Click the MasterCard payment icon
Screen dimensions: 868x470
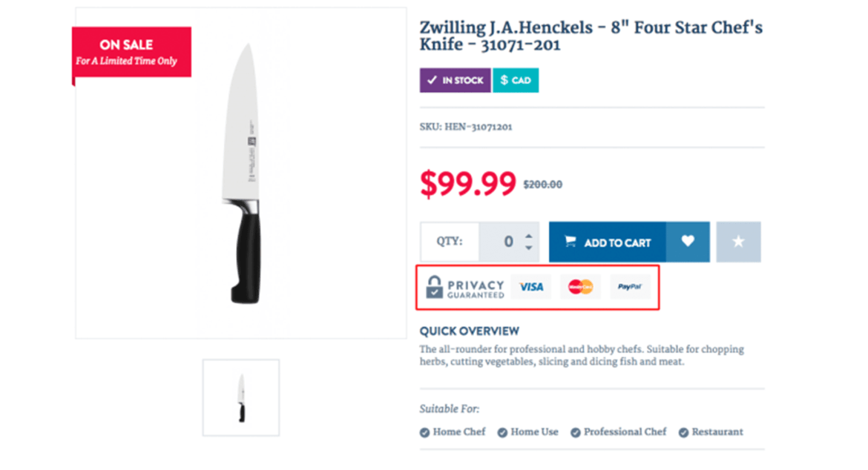click(581, 287)
